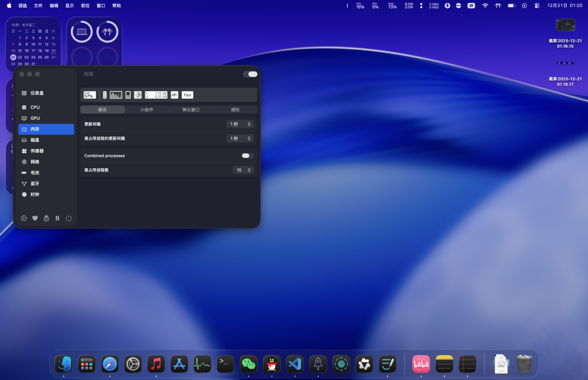The width and height of the screenshot is (588, 380).
Task: Switch to the 通知 notifications tab
Action: [235, 110]
